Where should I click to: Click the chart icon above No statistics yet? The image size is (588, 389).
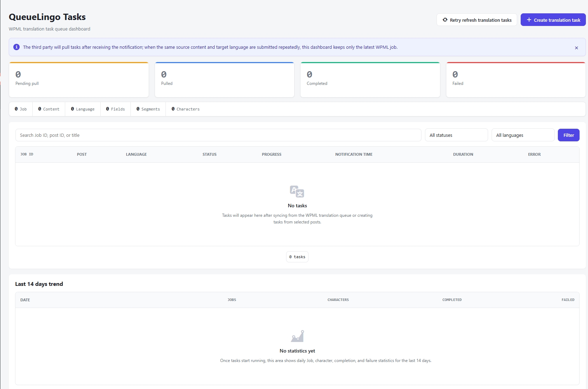coord(297,336)
